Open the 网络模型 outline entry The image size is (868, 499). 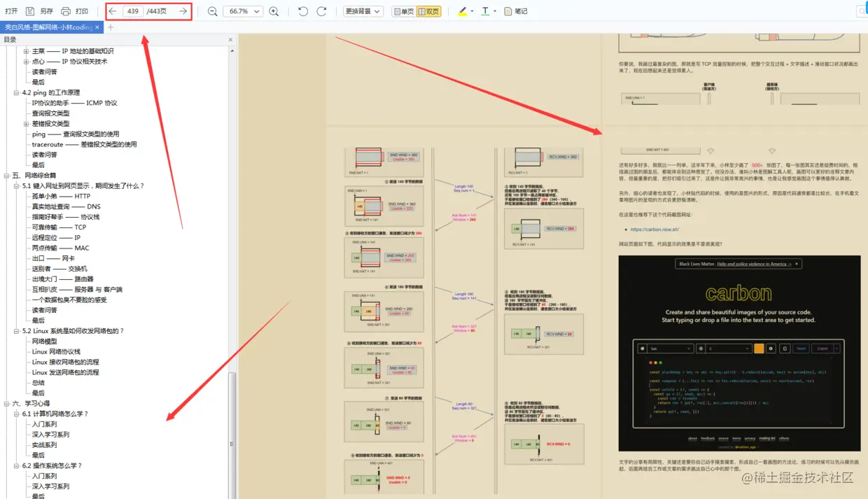click(x=44, y=342)
